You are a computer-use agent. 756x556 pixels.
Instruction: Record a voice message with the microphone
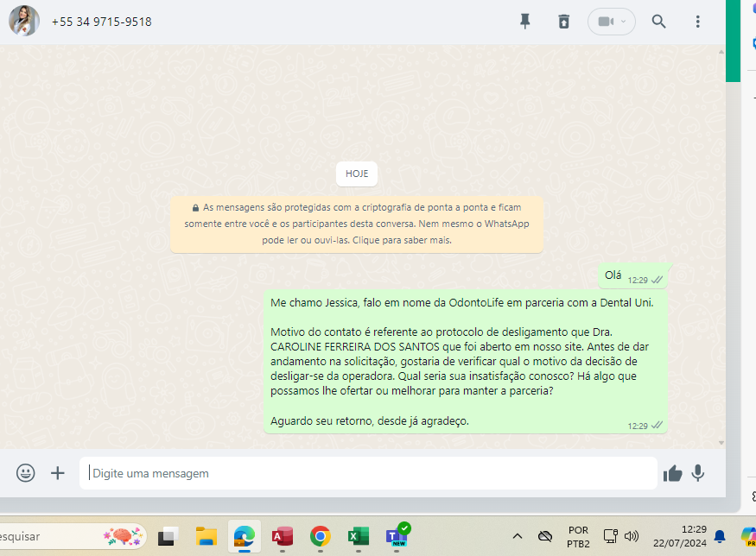tap(697, 473)
